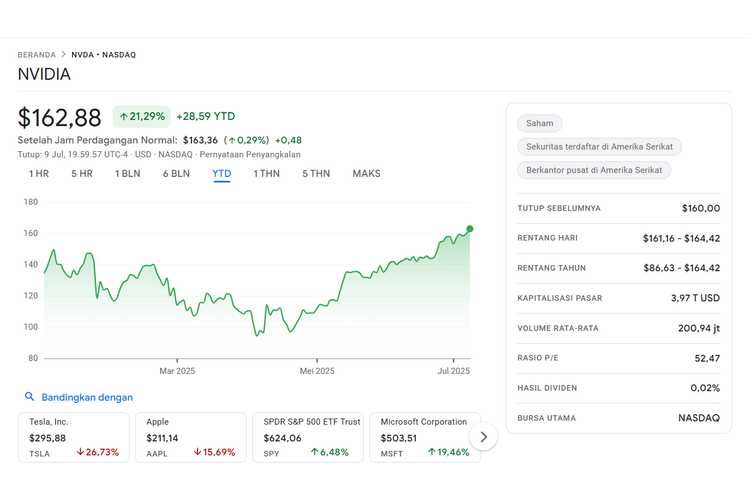Screen dimensions: 750x500
Task: Click the Jul 2025 axis label
Action: tap(453, 371)
